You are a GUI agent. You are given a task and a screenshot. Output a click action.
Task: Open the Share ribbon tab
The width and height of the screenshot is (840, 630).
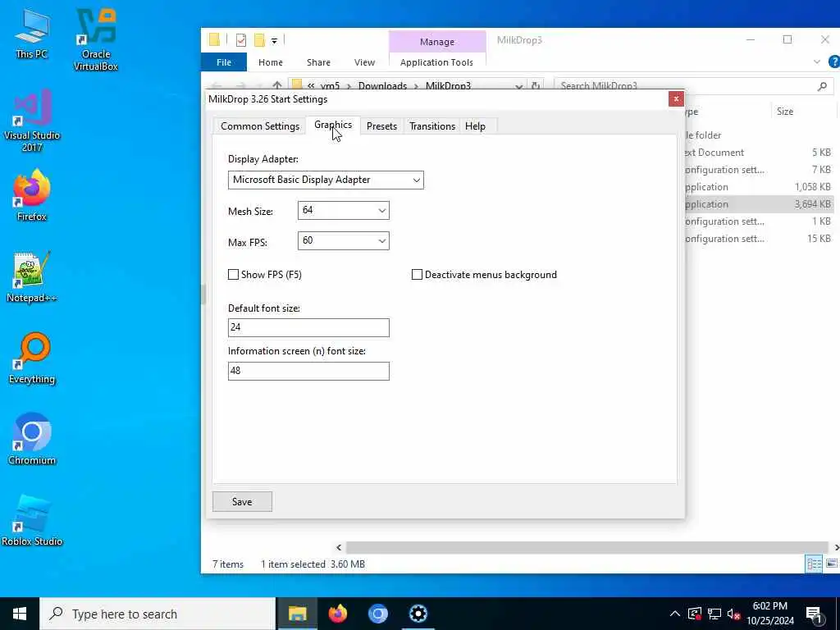(x=319, y=62)
